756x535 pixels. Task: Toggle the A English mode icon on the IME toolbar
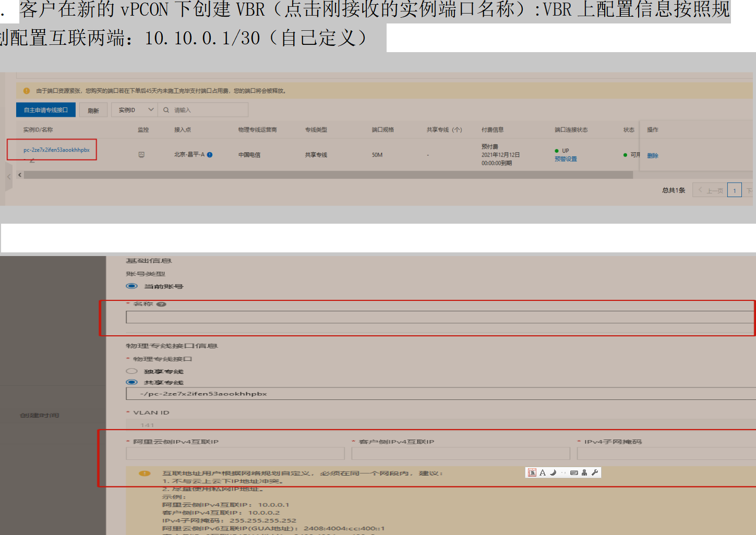(543, 472)
